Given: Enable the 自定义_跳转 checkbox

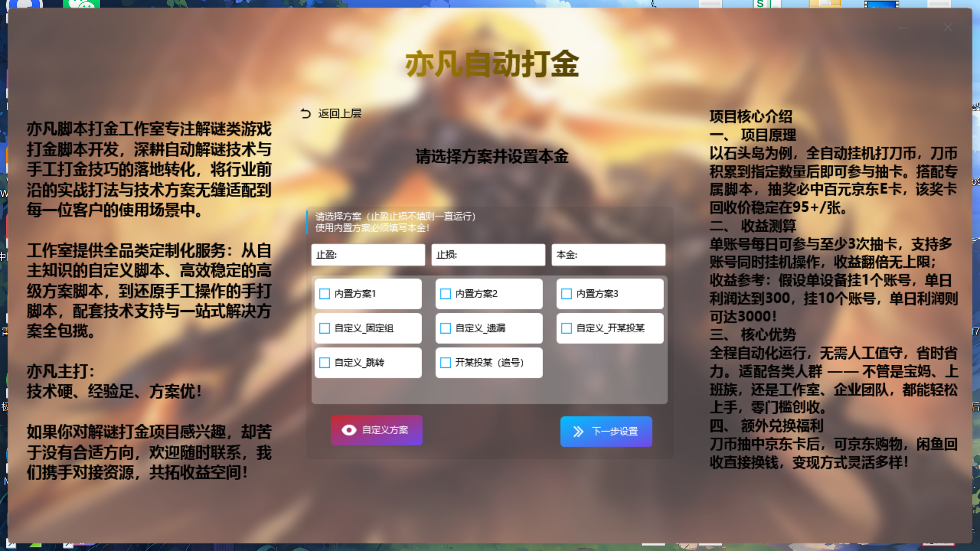Looking at the screenshot, I should [x=325, y=363].
